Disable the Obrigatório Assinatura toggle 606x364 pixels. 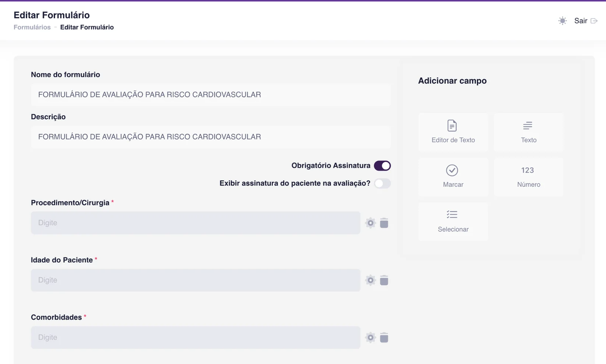pyautogui.click(x=382, y=166)
